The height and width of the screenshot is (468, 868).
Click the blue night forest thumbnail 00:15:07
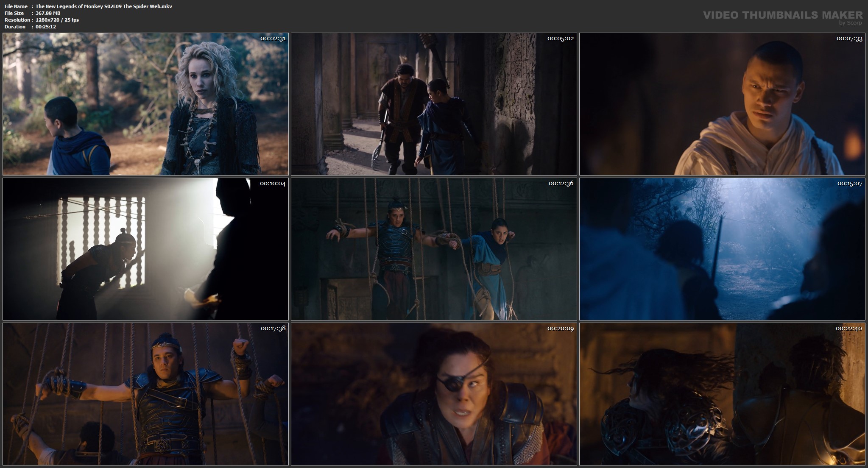[x=722, y=249]
